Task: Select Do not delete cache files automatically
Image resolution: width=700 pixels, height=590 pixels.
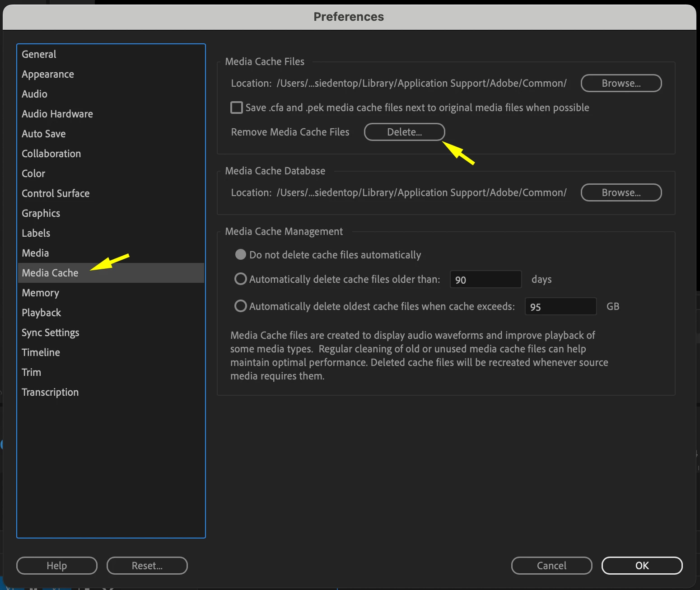Action: 241,254
